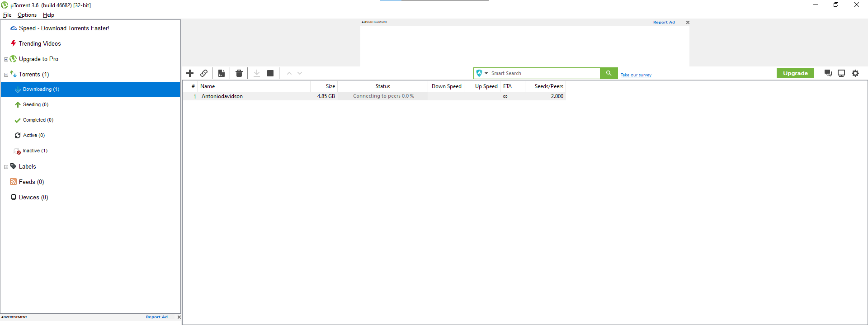Click the monitor remote icon in toolbar
Viewport: 868px width, 325px height.
click(841, 73)
